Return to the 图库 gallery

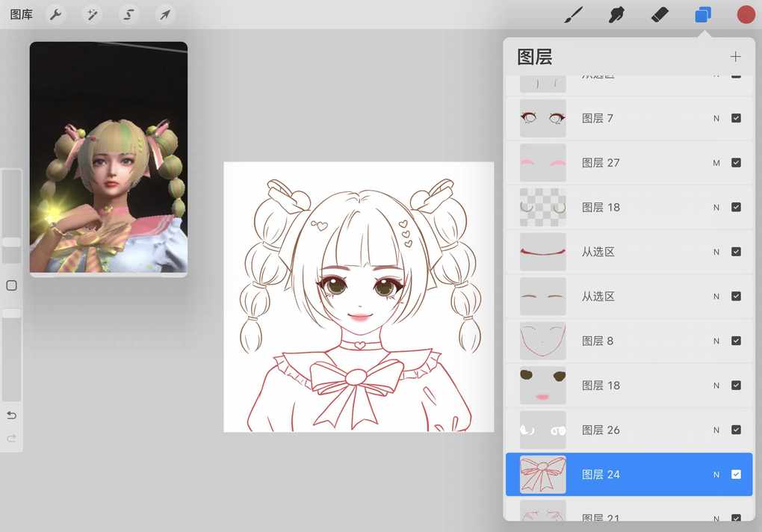point(22,15)
